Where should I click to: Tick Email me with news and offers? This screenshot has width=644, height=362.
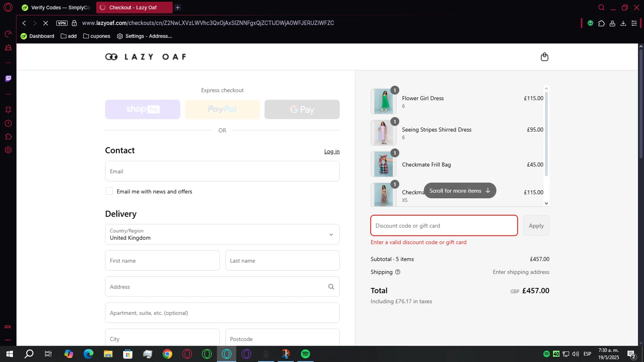pos(109,191)
